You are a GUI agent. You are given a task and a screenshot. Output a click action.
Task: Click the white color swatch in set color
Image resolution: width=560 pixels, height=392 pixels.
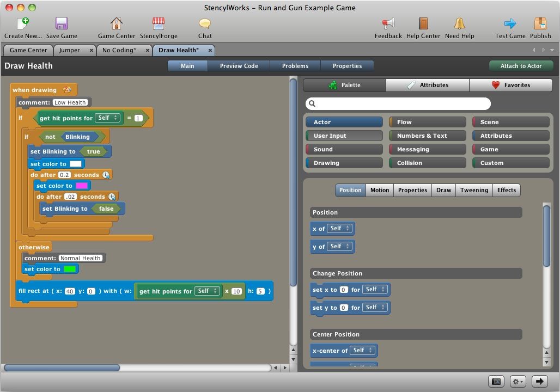(76, 164)
